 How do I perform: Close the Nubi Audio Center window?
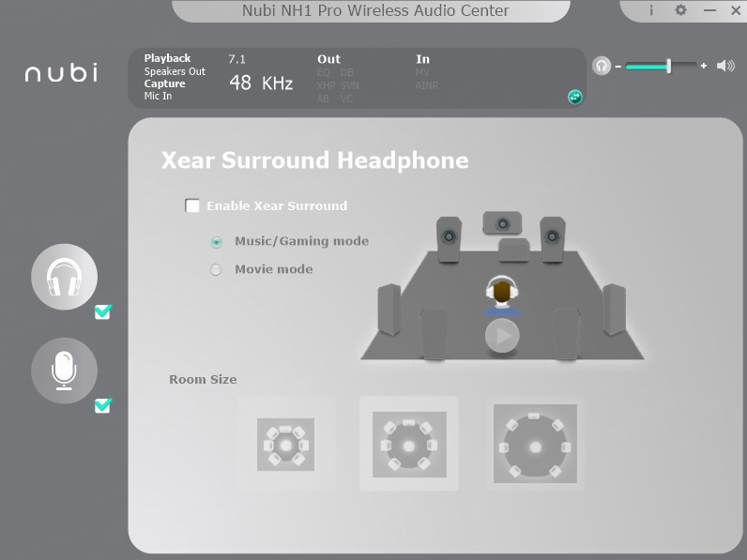click(x=736, y=10)
